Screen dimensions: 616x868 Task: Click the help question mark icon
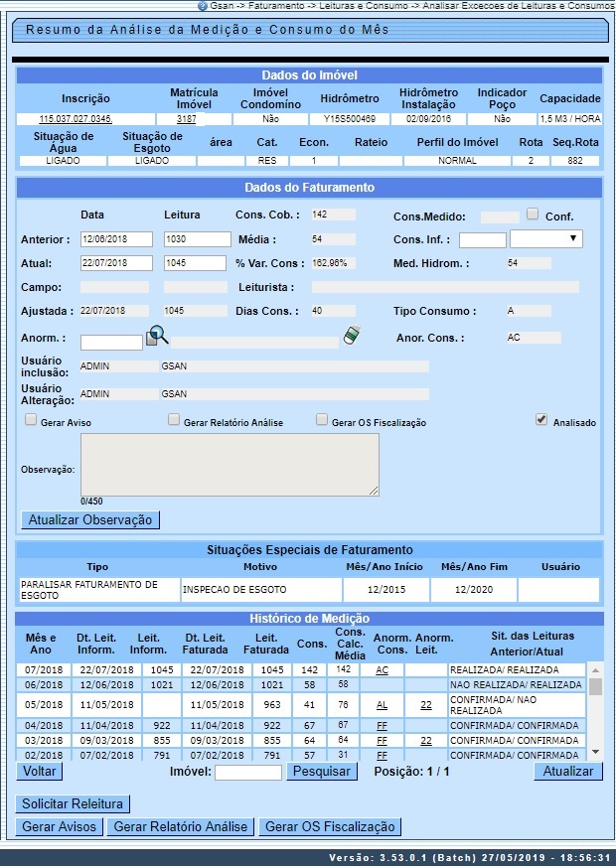tap(203, 6)
